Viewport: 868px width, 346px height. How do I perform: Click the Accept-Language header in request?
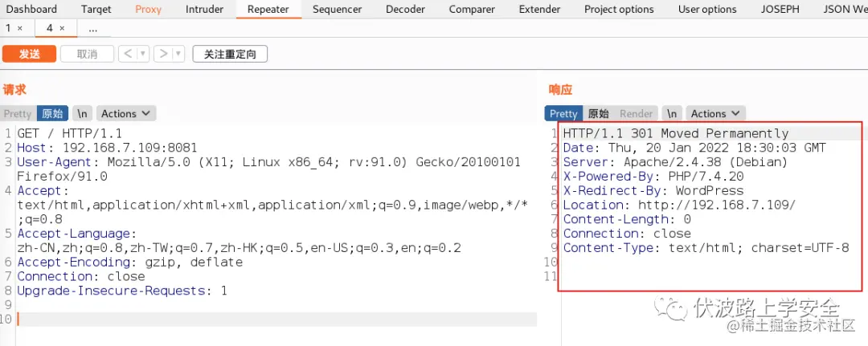(x=240, y=240)
